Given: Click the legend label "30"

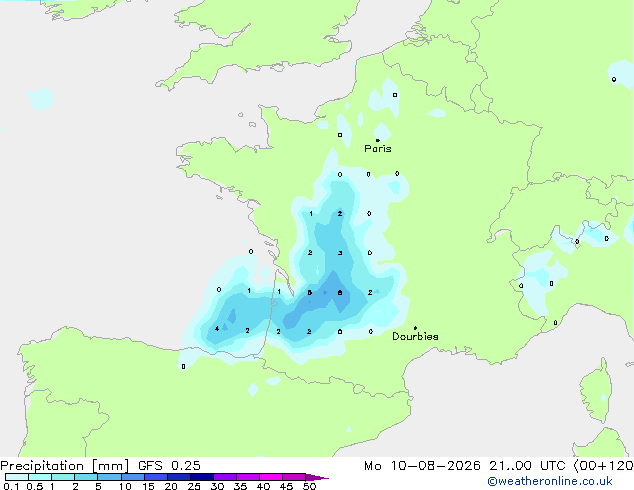Looking at the screenshot, I should click(x=217, y=486).
